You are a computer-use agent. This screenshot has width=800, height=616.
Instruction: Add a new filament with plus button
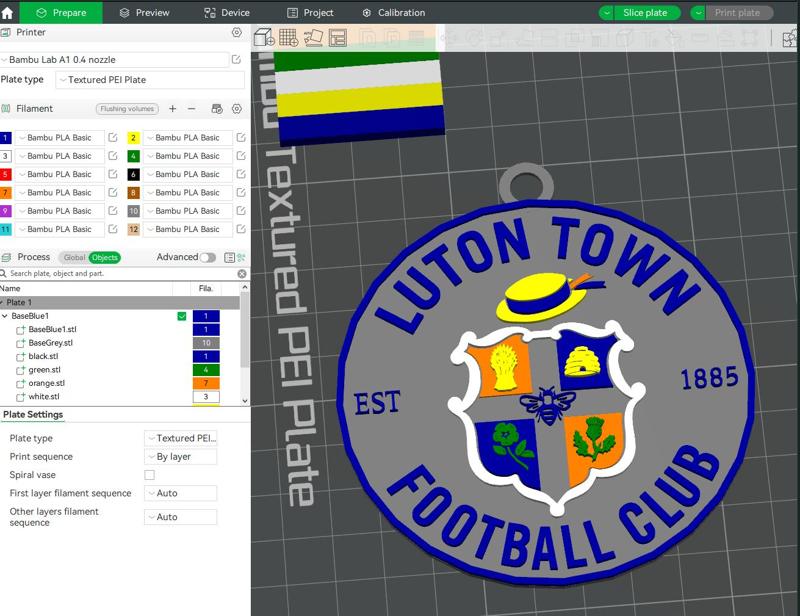pos(171,108)
